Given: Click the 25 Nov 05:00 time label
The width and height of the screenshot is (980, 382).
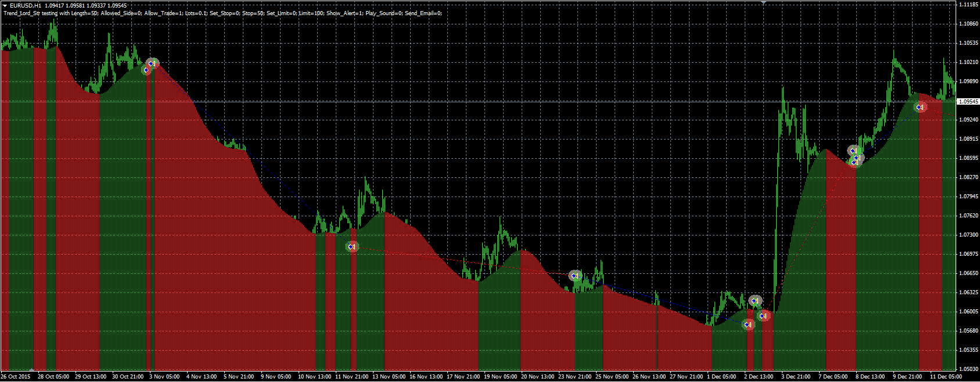Looking at the screenshot, I should click(x=612, y=377).
